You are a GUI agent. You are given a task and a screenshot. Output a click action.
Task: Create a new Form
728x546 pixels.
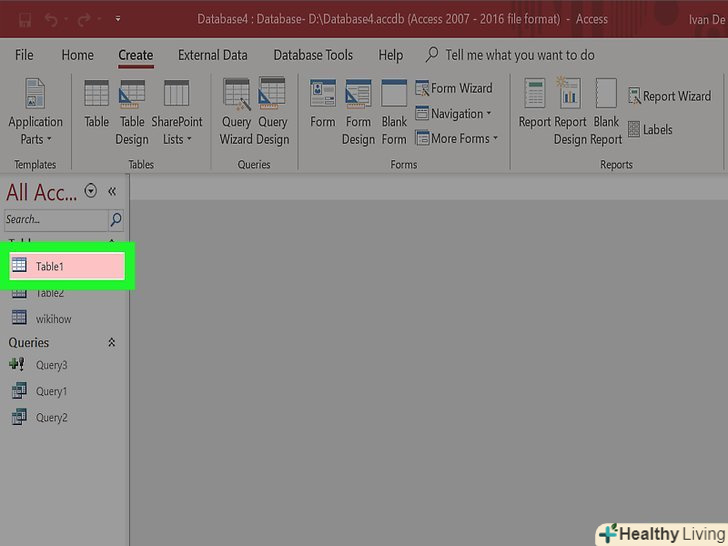click(323, 104)
